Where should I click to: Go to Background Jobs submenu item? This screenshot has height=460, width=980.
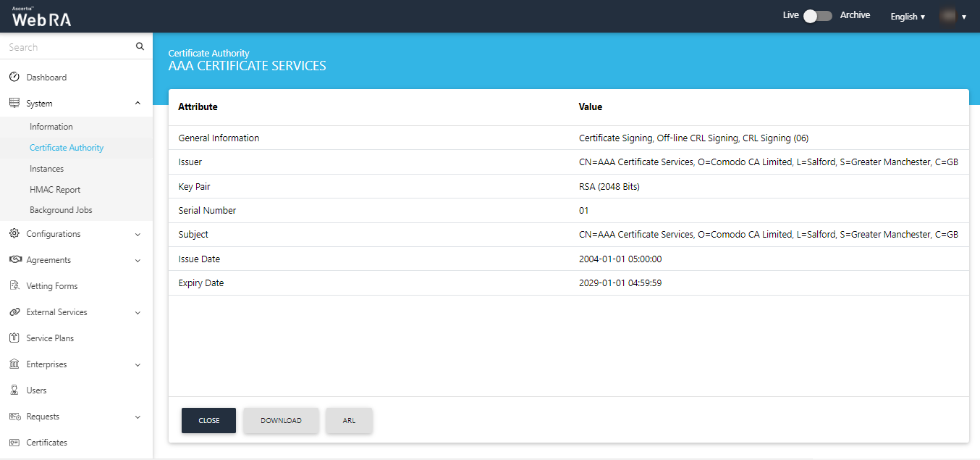tap(61, 210)
